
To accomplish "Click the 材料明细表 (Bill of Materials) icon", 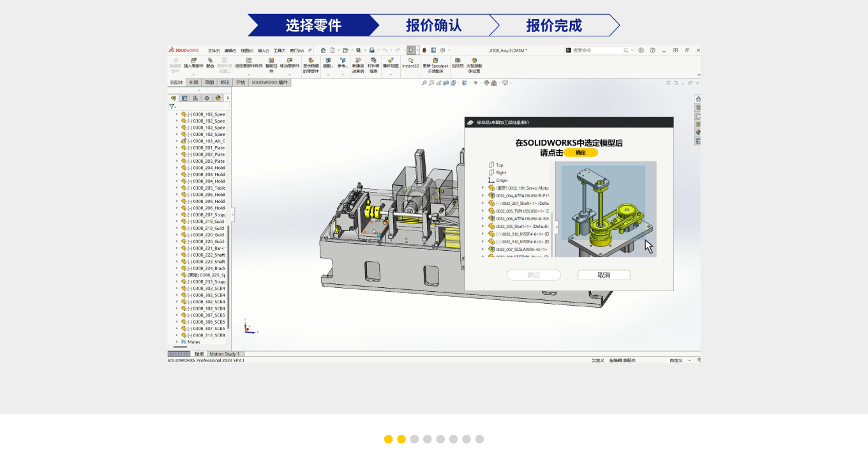I will [x=373, y=64].
